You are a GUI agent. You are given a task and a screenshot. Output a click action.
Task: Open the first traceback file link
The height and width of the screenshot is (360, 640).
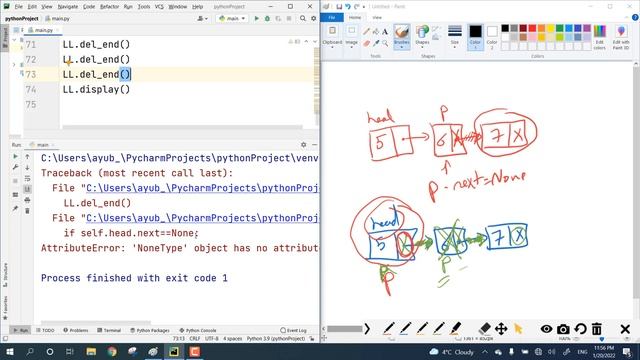click(202, 188)
